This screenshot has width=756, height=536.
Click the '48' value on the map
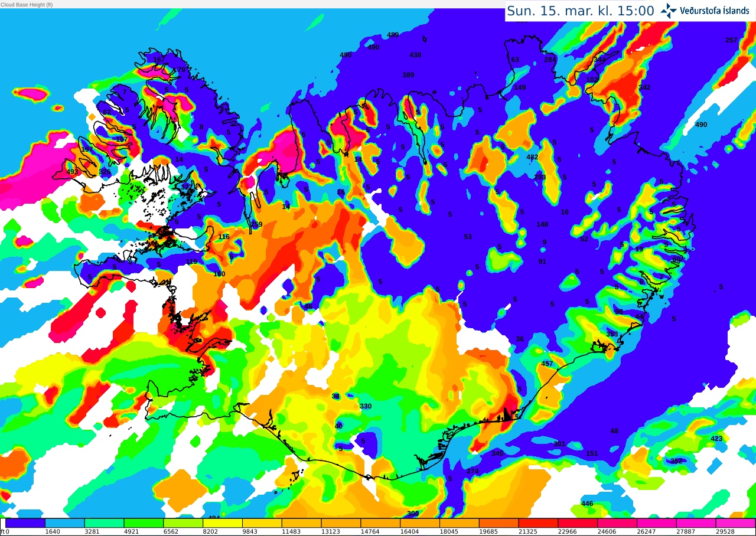pos(614,431)
